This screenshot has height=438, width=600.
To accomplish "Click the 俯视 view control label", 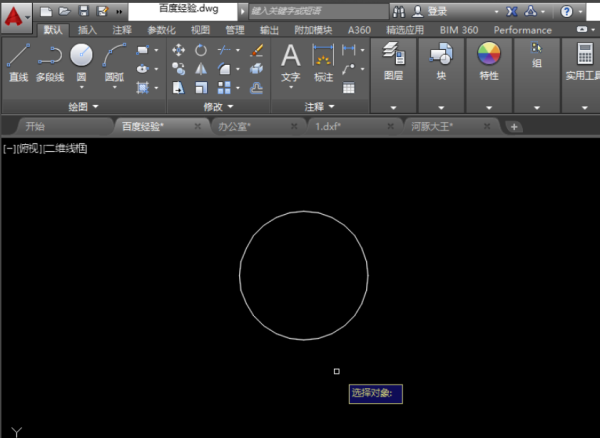I will pos(29,148).
